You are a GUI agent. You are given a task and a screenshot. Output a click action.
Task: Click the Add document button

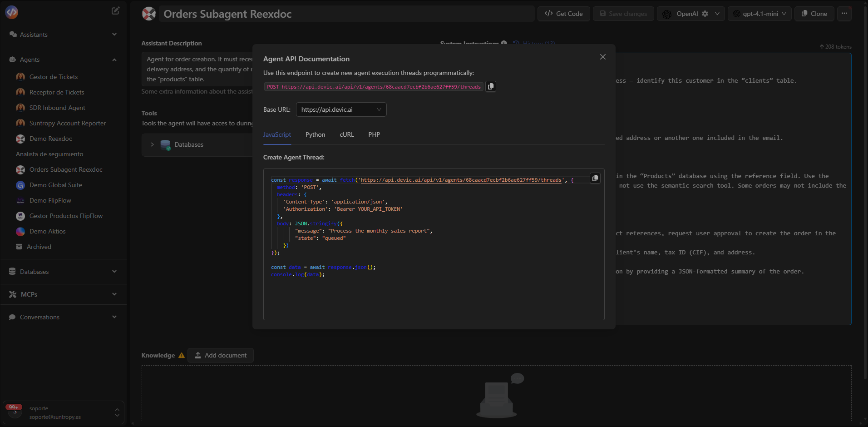point(221,355)
